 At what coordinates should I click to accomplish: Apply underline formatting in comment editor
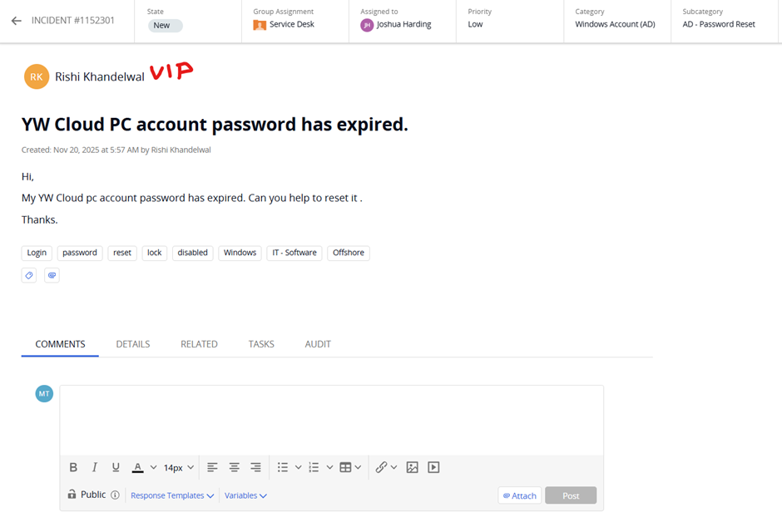pos(116,467)
